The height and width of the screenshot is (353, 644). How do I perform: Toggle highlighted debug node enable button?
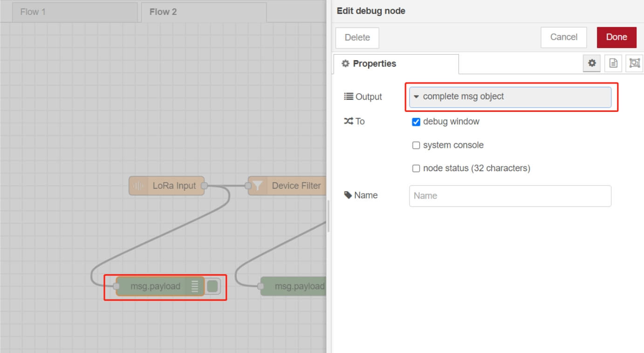212,286
